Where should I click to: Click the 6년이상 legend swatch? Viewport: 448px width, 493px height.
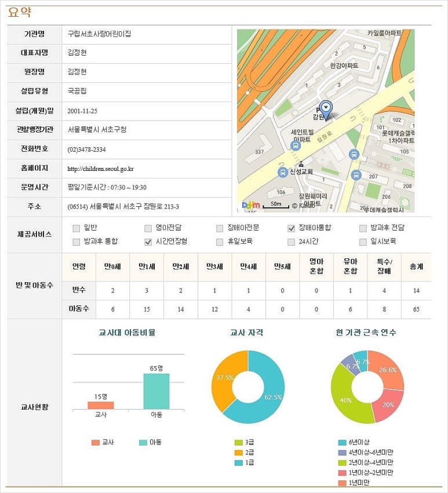(x=343, y=443)
